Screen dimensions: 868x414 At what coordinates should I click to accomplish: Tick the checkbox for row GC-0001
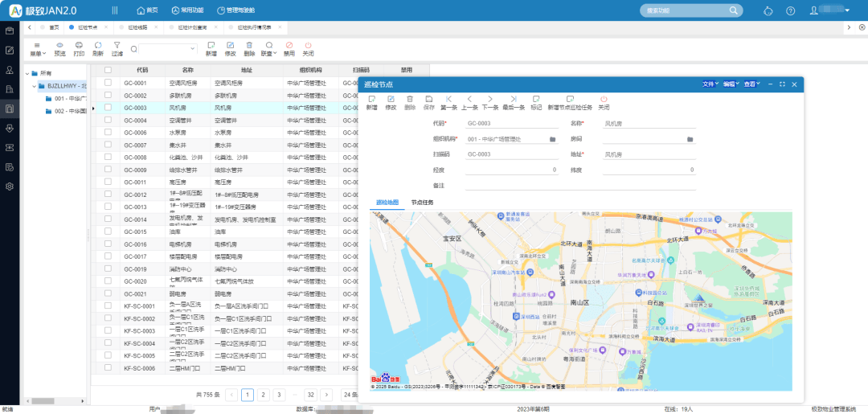click(x=107, y=83)
